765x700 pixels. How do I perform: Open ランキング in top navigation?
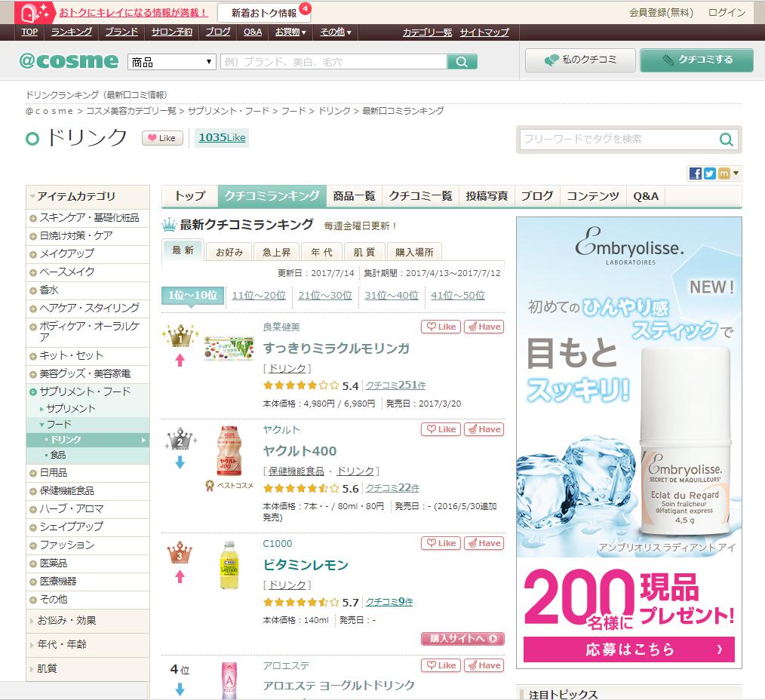pos(71,32)
